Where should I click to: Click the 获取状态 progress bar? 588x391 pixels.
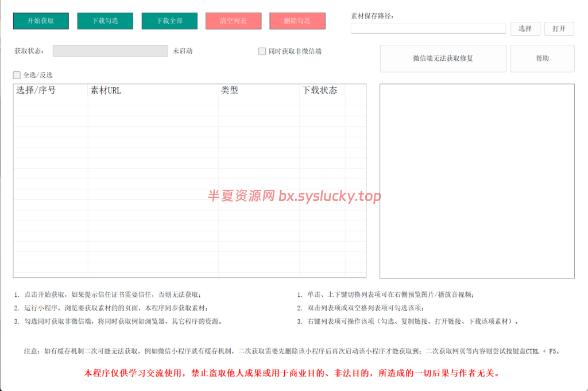[x=110, y=51]
